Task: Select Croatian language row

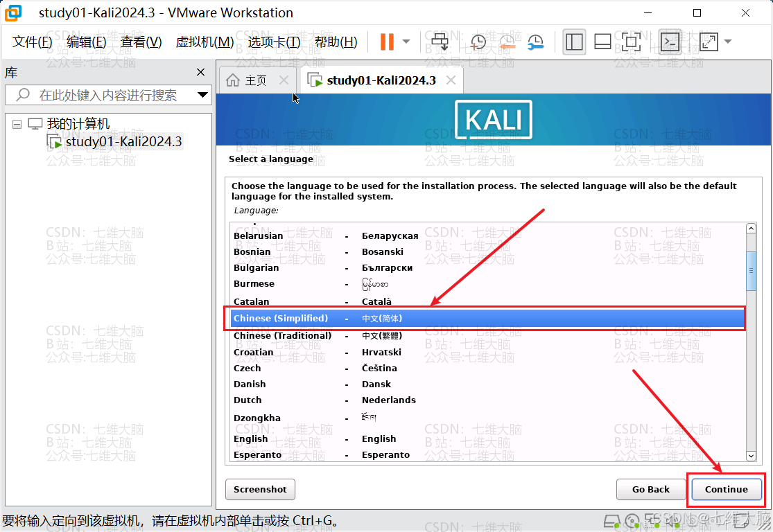Action: click(x=487, y=352)
